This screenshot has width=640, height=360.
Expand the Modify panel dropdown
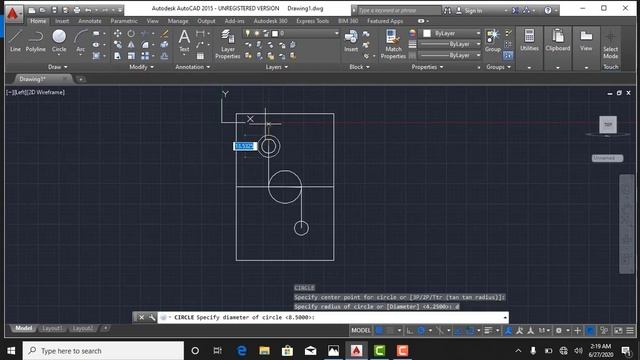[141, 67]
